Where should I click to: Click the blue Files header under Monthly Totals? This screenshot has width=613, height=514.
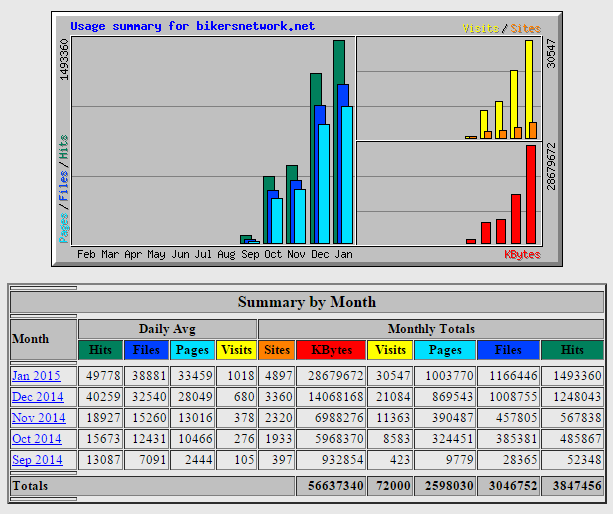click(x=508, y=350)
